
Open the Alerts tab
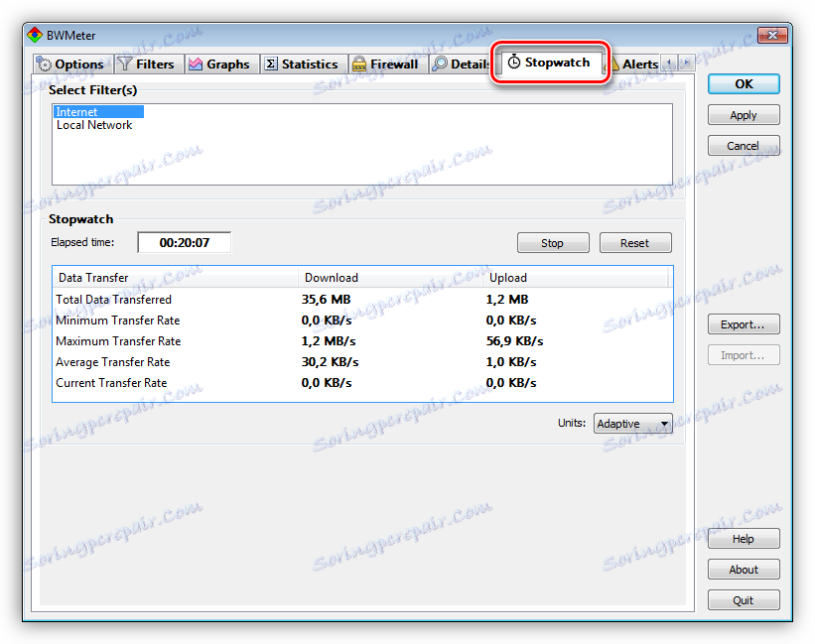click(x=633, y=64)
